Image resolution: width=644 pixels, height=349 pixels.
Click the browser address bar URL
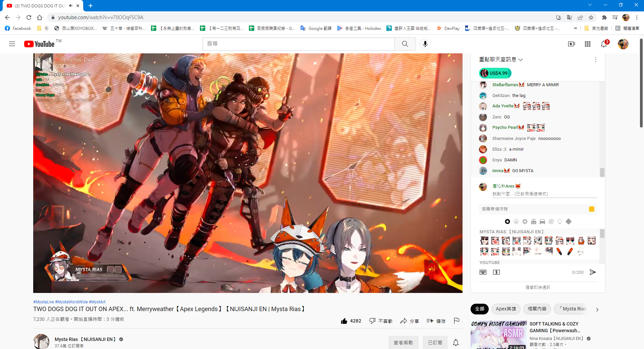(x=101, y=17)
